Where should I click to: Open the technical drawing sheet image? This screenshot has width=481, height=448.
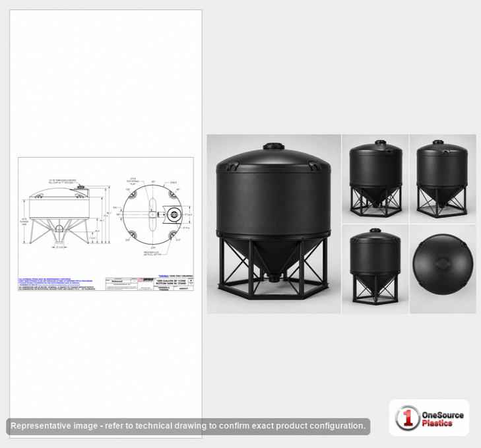click(x=106, y=224)
